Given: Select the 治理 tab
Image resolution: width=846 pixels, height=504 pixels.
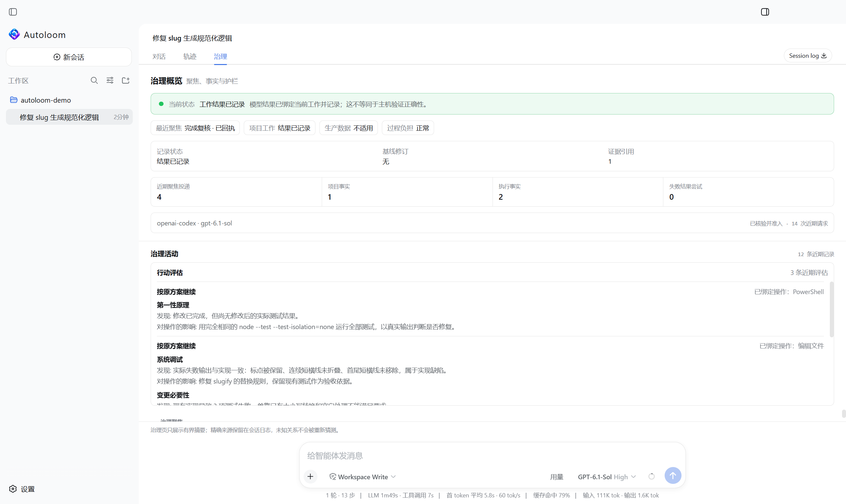Looking at the screenshot, I should tap(220, 56).
